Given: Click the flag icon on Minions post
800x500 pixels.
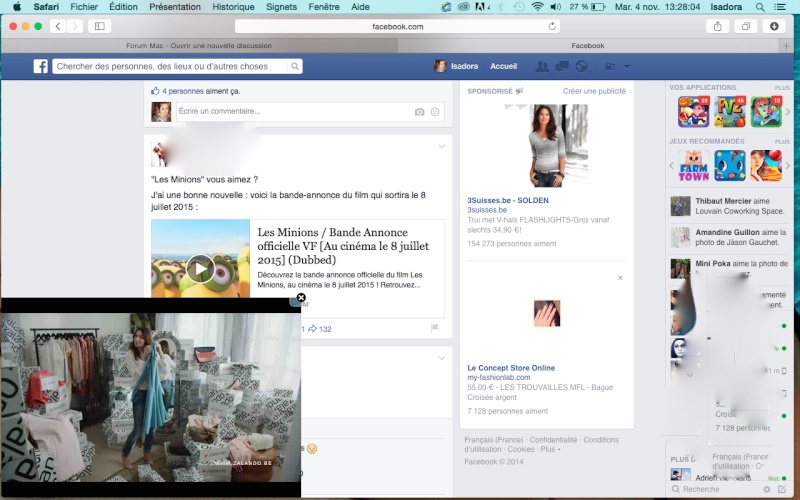Looking at the screenshot, I should coord(435,328).
